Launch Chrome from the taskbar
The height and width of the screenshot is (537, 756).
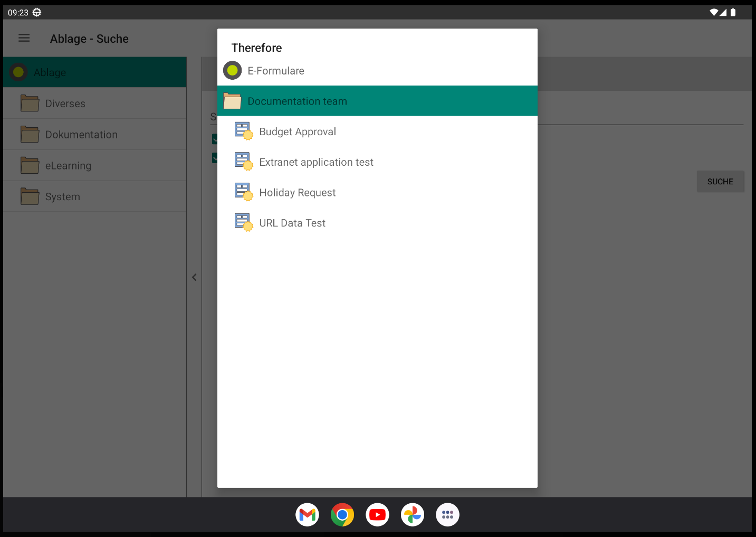click(x=342, y=515)
